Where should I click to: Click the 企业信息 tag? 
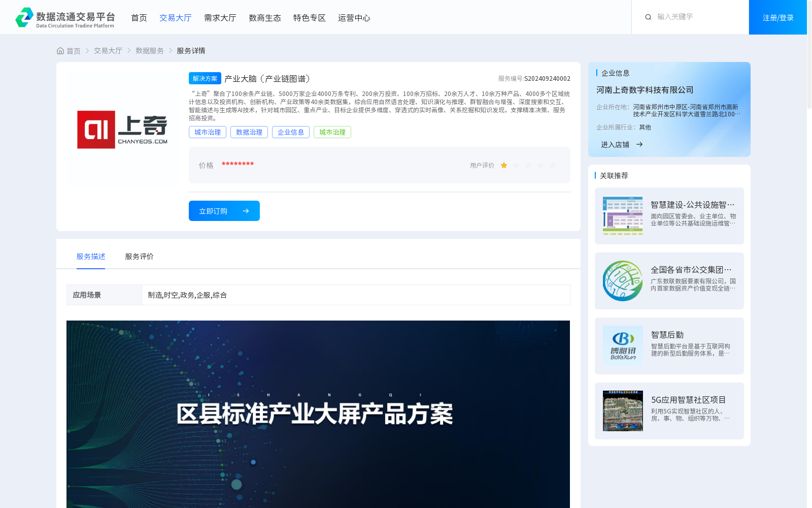(291, 132)
